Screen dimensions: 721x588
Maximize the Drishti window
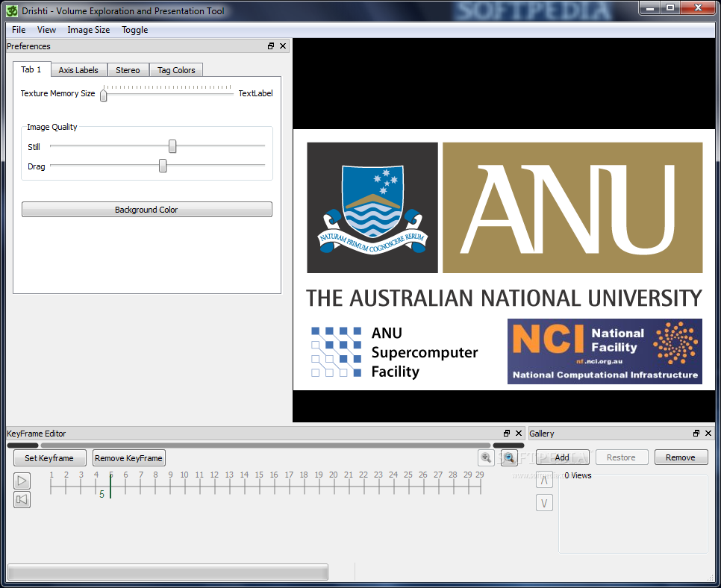coord(670,7)
